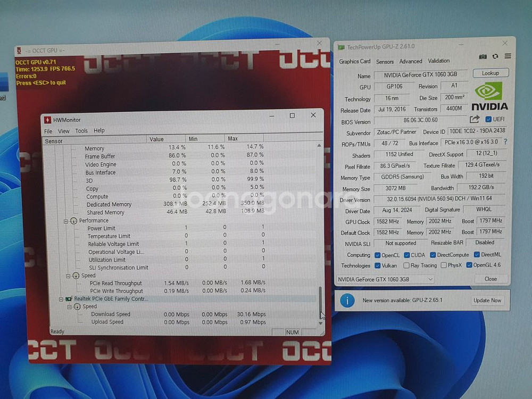532x399 pixels.
Task: Toggle the DirectML checkbox
Action: [477, 254]
